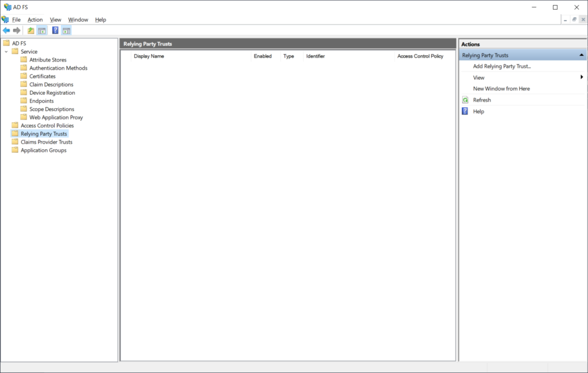The width and height of the screenshot is (588, 373).
Task: Open the Action menu
Action: [x=35, y=20]
